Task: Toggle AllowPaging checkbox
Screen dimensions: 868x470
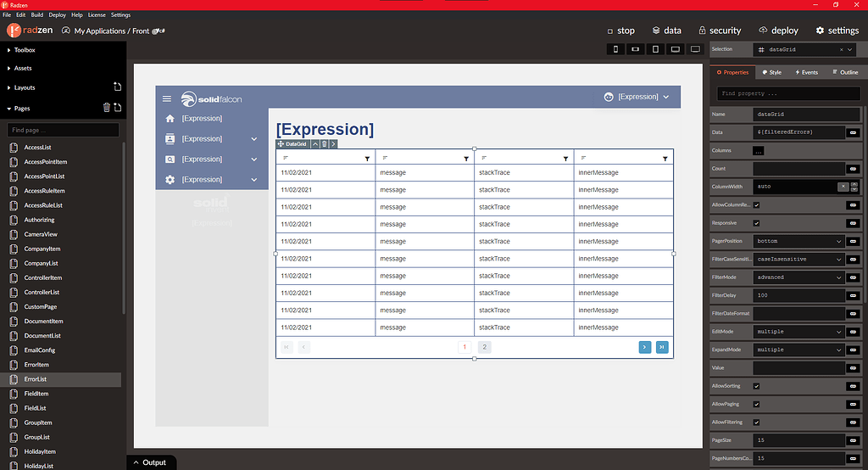Action: tap(757, 404)
